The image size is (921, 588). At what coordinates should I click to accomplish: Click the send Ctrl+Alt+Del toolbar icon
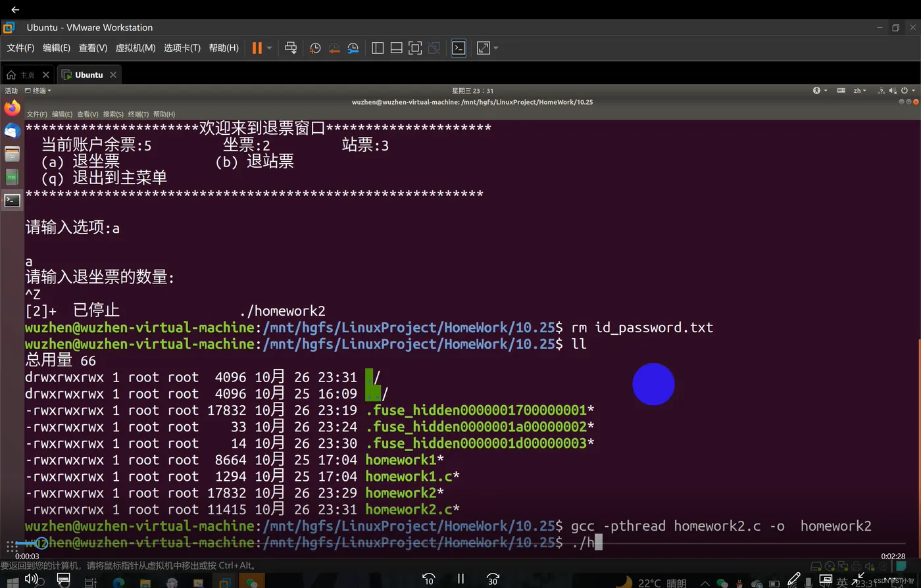(x=291, y=48)
